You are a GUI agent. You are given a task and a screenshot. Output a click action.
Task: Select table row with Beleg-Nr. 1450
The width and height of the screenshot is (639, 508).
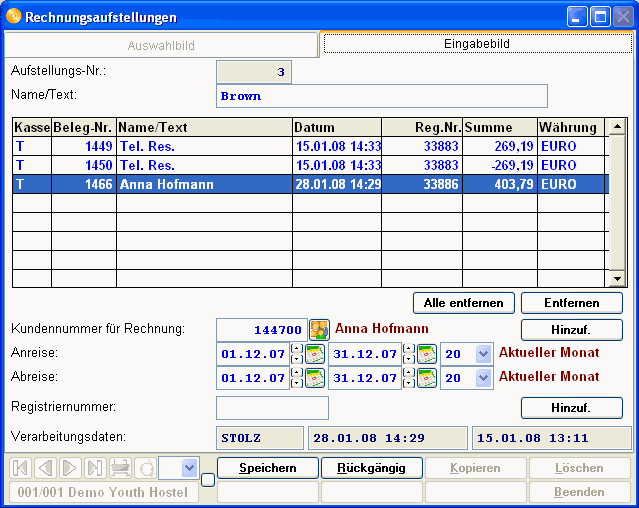(311, 165)
